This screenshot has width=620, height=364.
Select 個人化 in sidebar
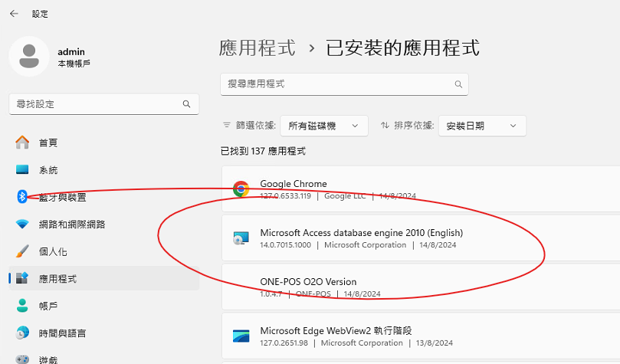tap(104, 251)
